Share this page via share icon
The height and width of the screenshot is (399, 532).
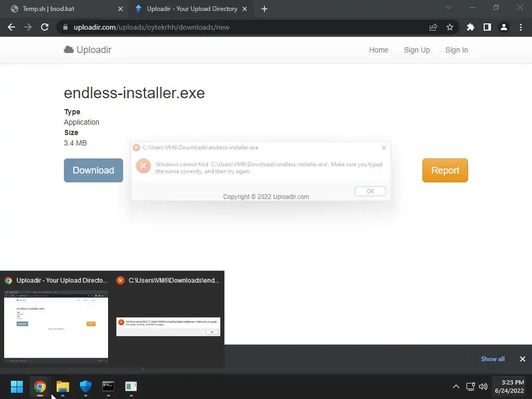pos(433,27)
